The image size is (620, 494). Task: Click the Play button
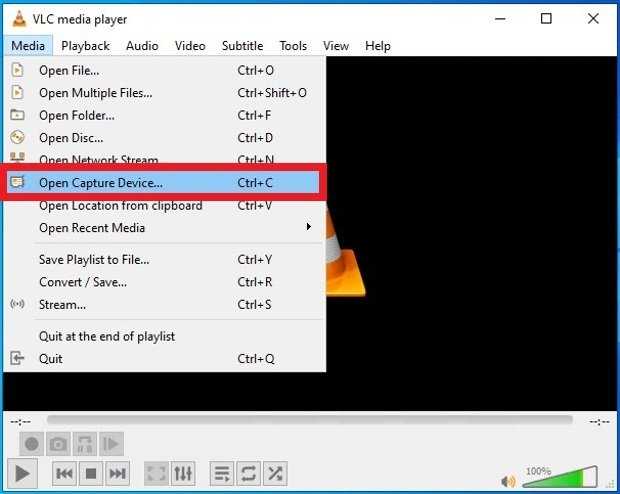tap(22, 473)
